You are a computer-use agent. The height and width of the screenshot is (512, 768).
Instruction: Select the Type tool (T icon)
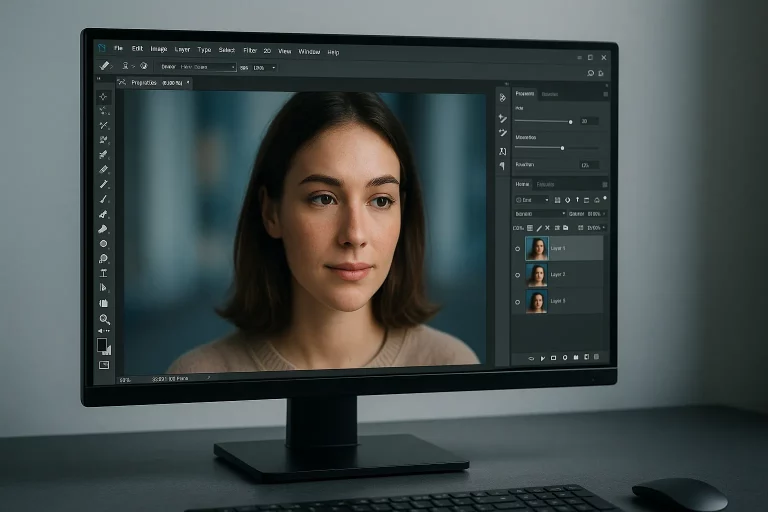[x=103, y=272]
